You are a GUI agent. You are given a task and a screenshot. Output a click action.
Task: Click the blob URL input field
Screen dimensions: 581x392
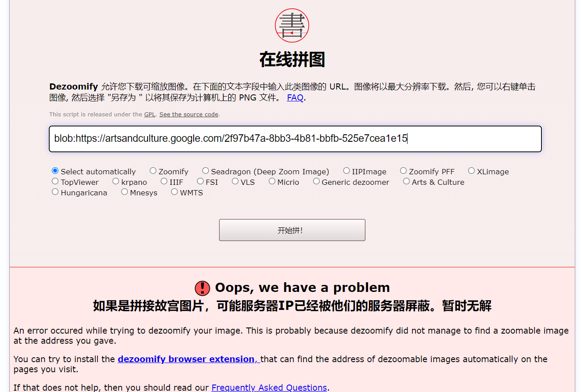point(295,139)
